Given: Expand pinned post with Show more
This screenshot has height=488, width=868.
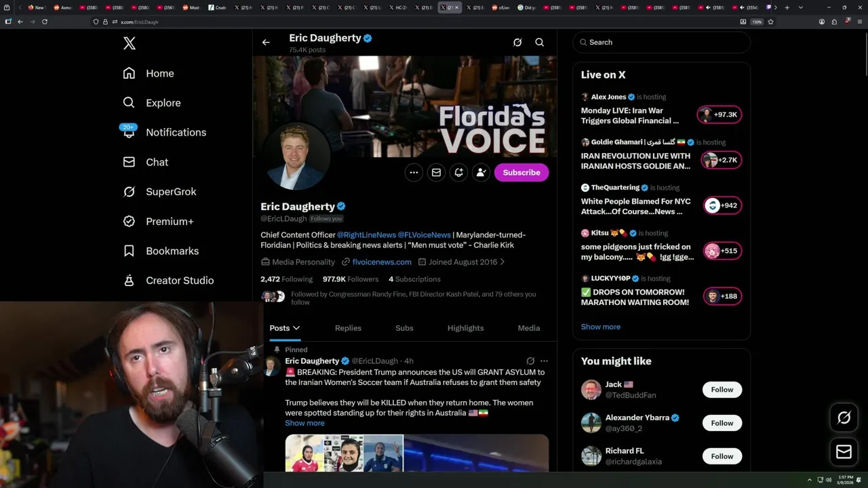Looking at the screenshot, I should click(304, 423).
